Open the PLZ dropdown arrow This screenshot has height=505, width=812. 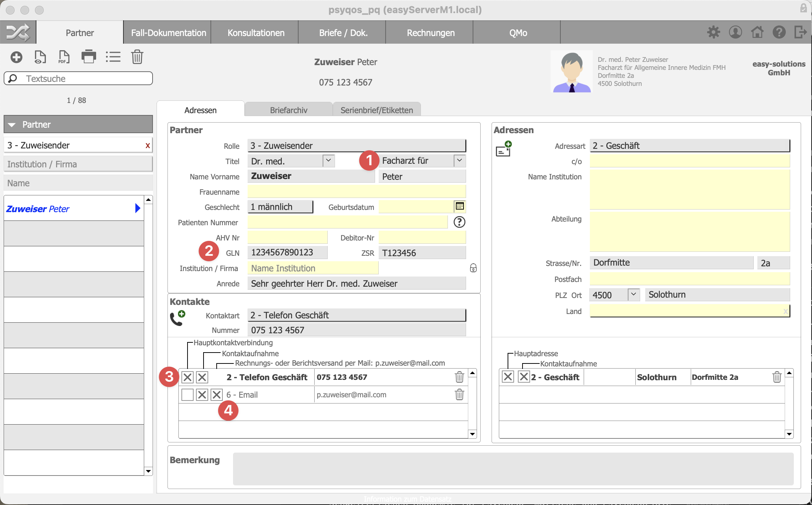(x=634, y=294)
